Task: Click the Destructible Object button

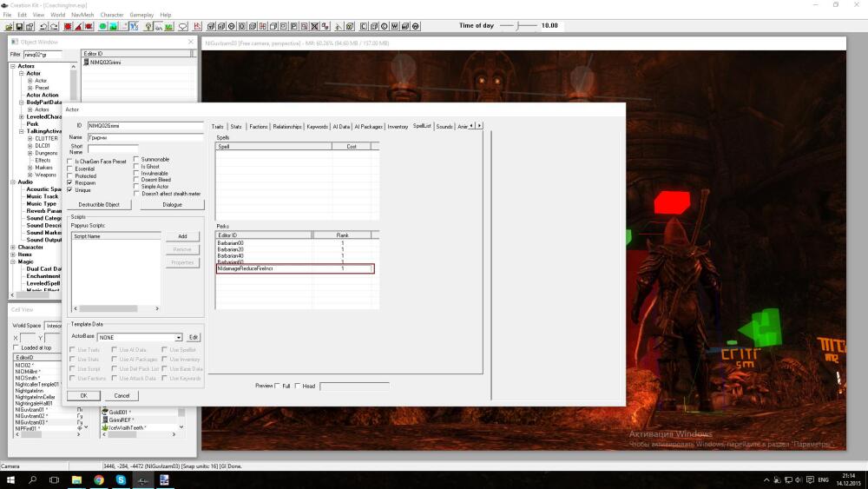Action: [x=99, y=204]
